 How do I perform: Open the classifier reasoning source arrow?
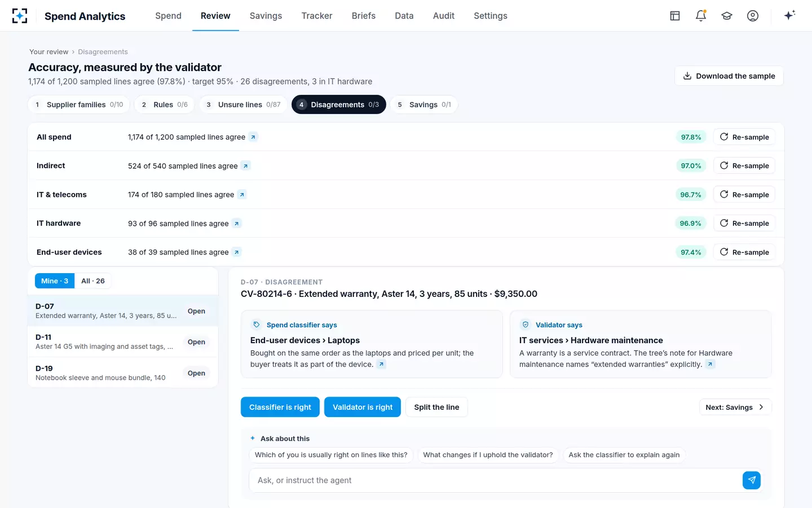[382, 365]
